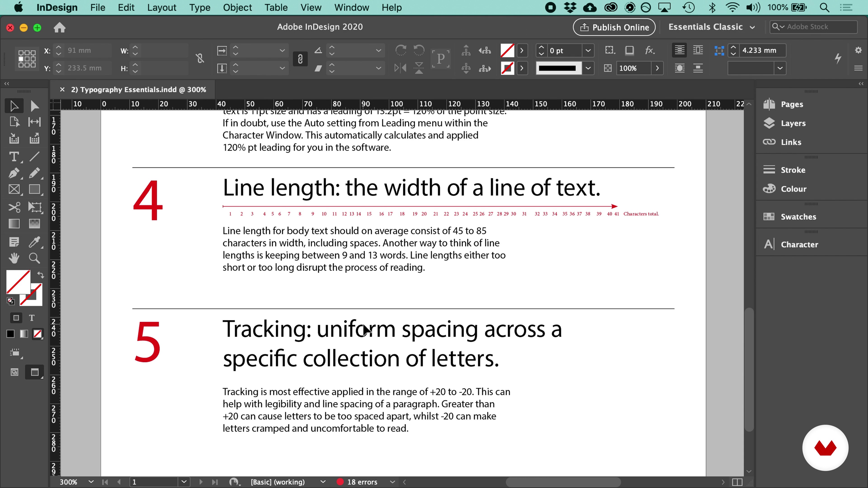Click the horizontal scrollbar thumb
The image size is (868, 488).
[563, 482]
